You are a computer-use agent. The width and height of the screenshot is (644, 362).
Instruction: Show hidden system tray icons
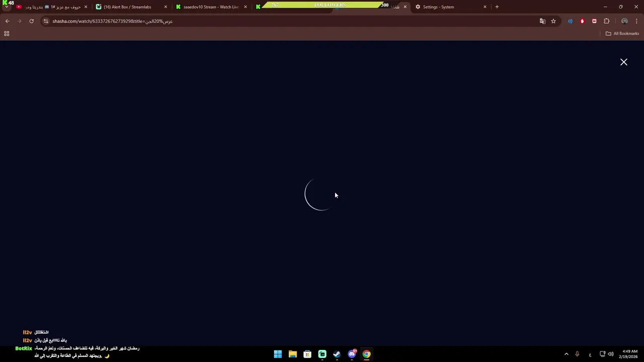tap(566, 354)
